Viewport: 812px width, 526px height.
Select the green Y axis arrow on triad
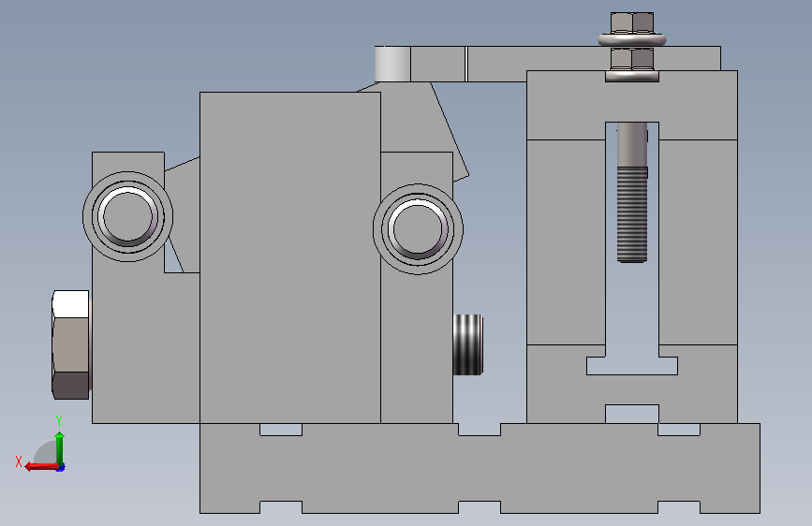[60, 447]
